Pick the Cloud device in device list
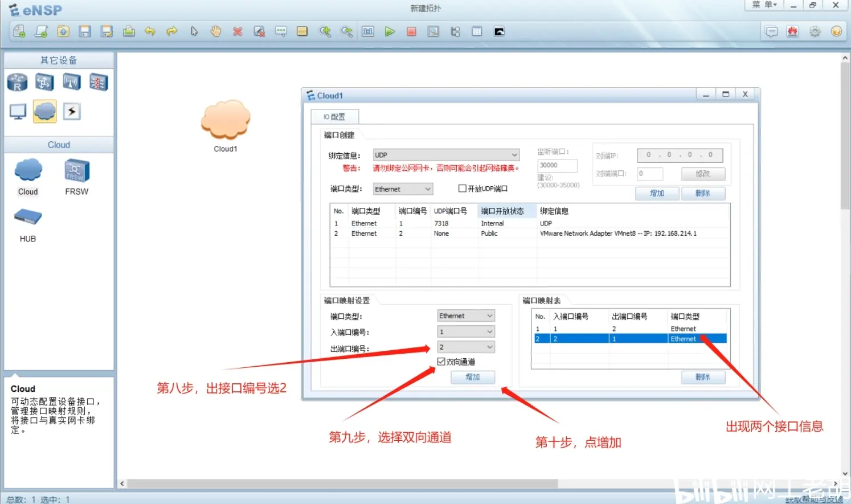 (x=28, y=177)
